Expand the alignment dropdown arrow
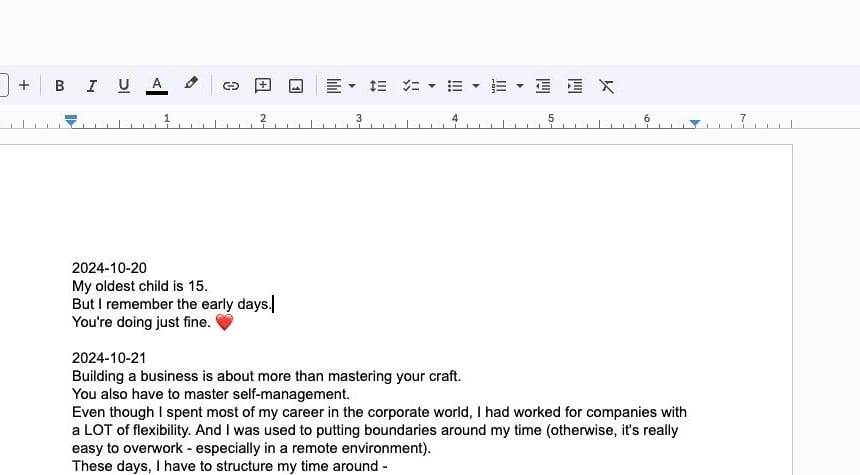This screenshot has width=860, height=475. pos(352,86)
